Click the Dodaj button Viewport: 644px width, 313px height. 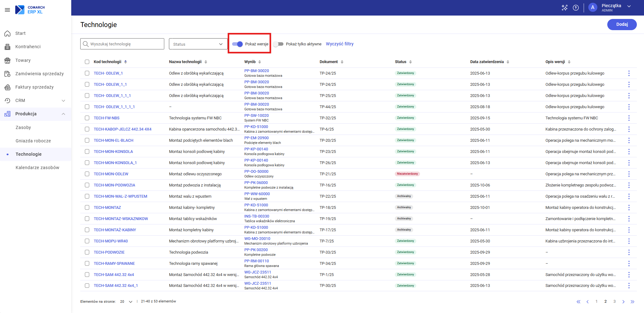[x=622, y=25]
